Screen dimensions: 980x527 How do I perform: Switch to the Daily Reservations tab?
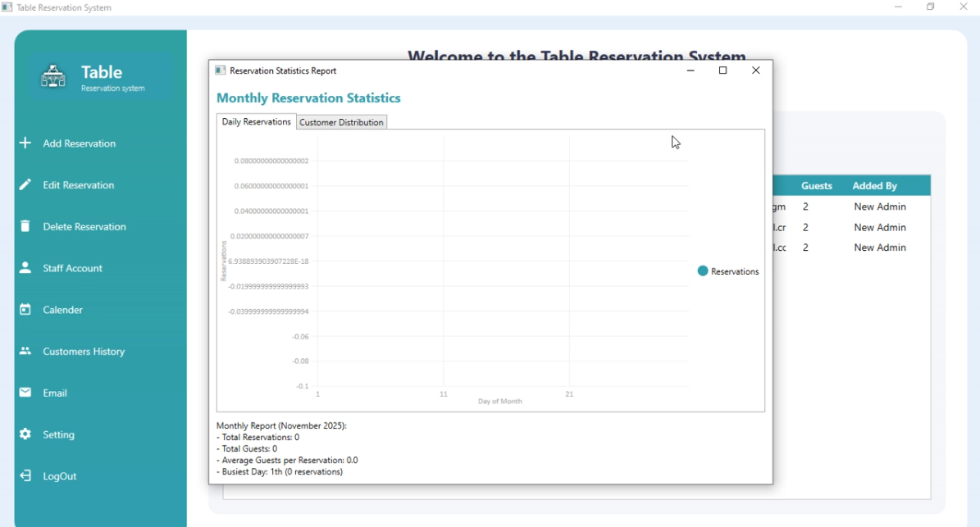point(256,122)
